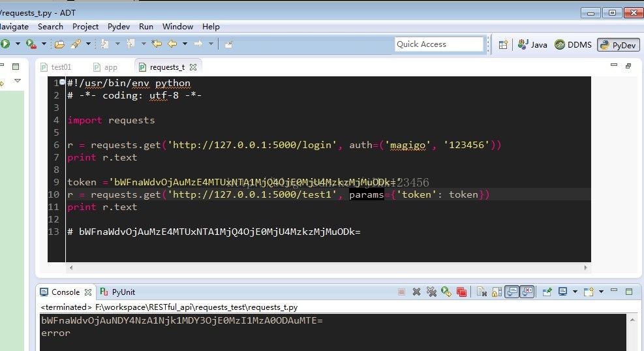
Task: Open the Search flashlight dropdown arrow
Action: (88, 44)
